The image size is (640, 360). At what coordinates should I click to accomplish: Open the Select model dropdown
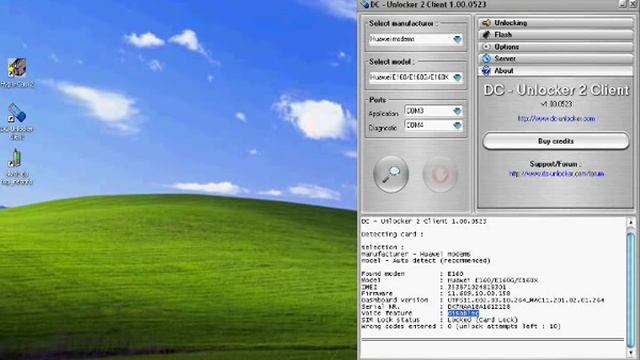pos(458,78)
